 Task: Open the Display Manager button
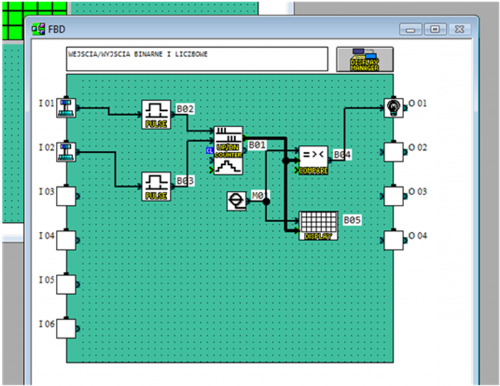365,59
